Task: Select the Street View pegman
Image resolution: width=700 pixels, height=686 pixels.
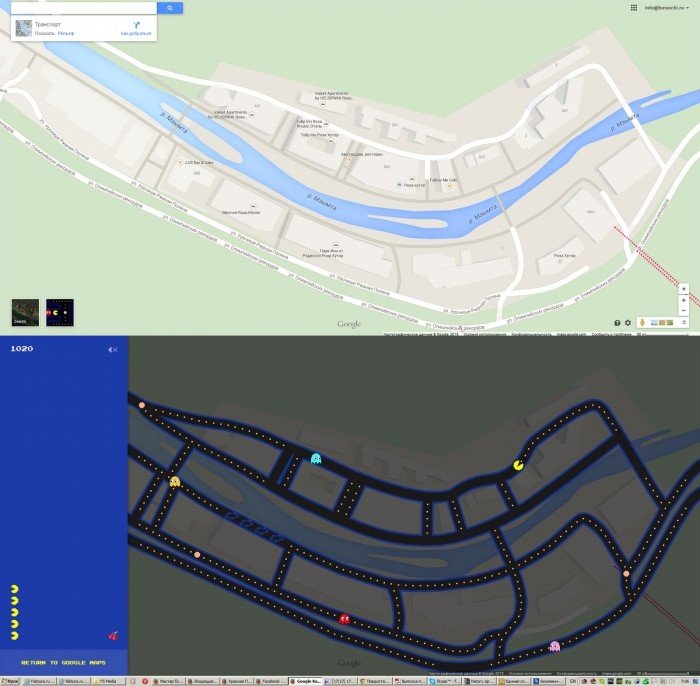Action: (642, 322)
